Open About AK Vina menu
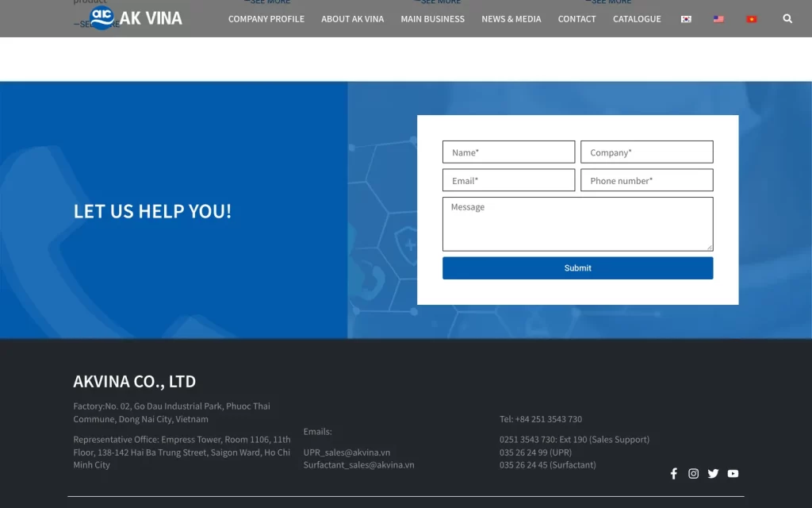The width and height of the screenshot is (812, 508). (353, 19)
